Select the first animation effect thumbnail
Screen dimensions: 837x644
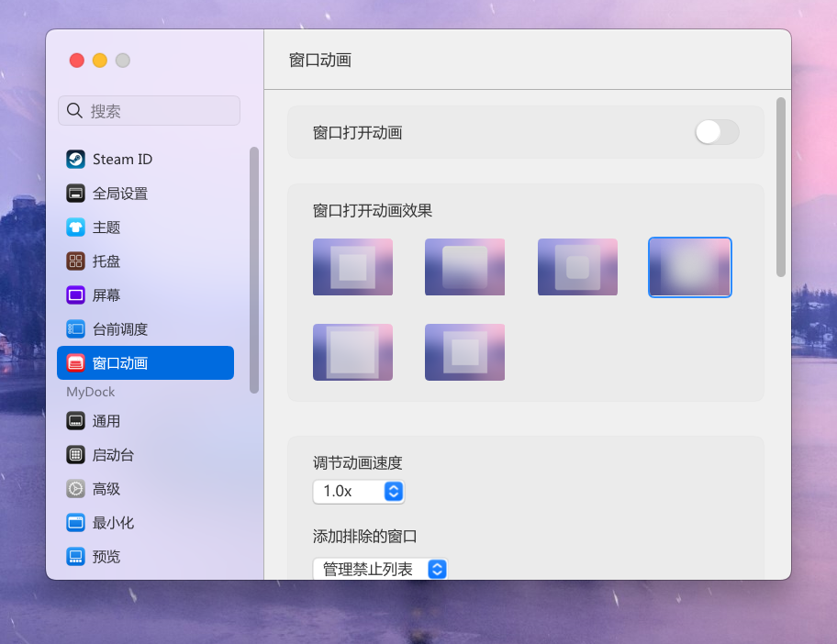point(352,267)
